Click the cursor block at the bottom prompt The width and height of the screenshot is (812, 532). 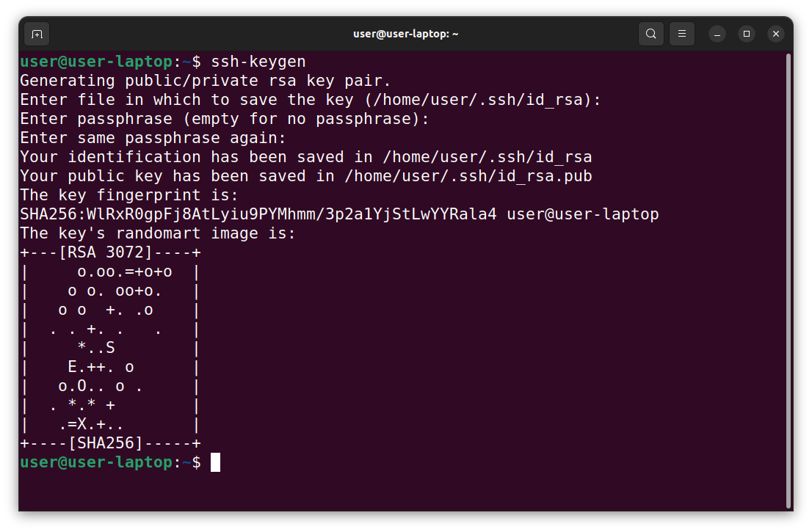(215, 462)
